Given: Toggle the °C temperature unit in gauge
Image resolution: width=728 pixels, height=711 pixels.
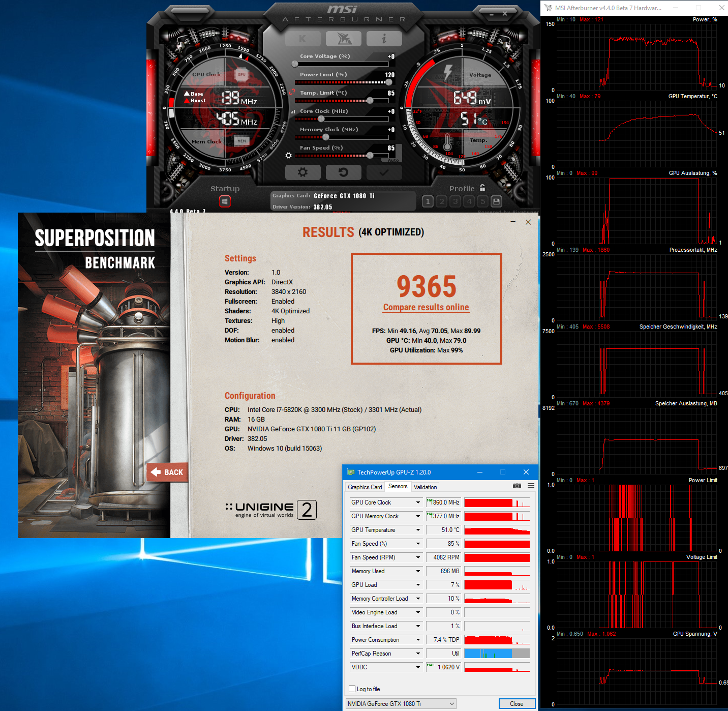Looking at the screenshot, I should [x=482, y=122].
